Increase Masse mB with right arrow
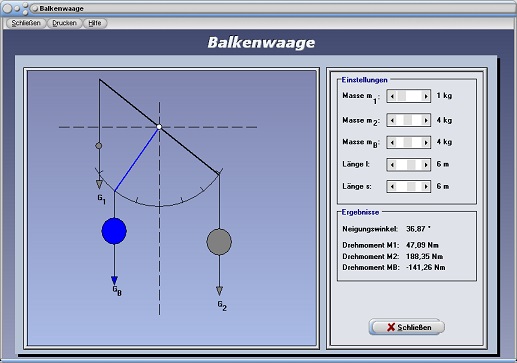Viewport: 517px width, 363px height. pyautogui.click(x=425, y=143)
